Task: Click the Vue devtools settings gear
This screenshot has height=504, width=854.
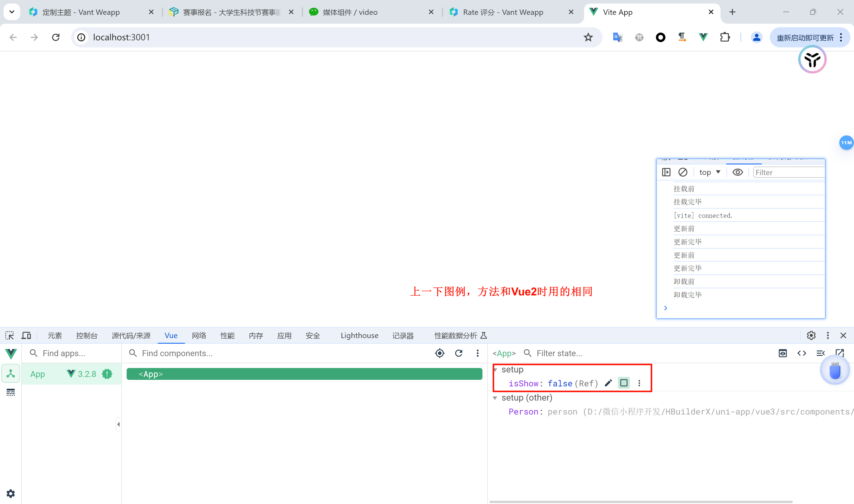Action: 11,493
